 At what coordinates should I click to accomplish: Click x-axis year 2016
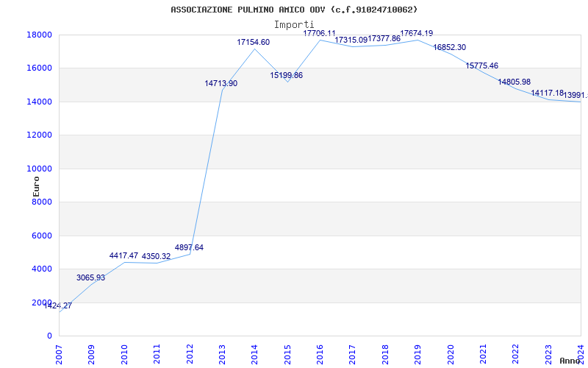[x=320, y=354]
